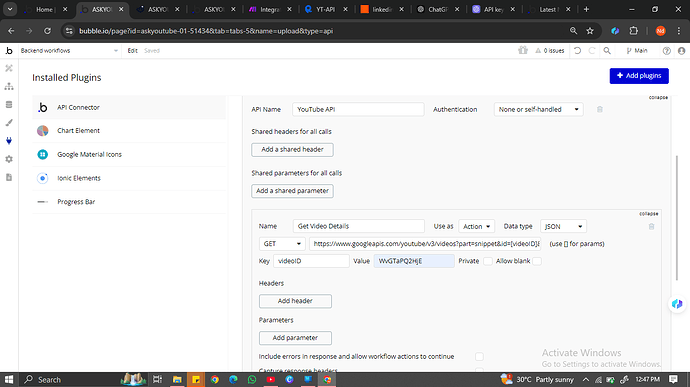Open the Styles brush icon in sidebar
Viewport: 690px width, 387px height.
pos(9,123)
